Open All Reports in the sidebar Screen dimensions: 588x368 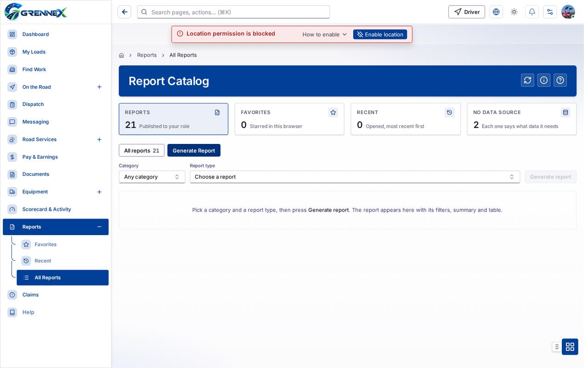[62, 278]
